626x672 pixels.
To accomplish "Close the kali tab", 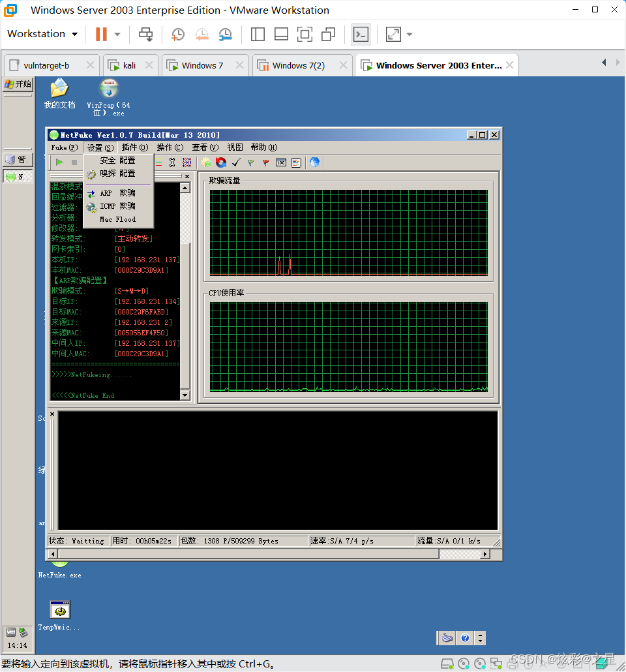I will point(149,65).
